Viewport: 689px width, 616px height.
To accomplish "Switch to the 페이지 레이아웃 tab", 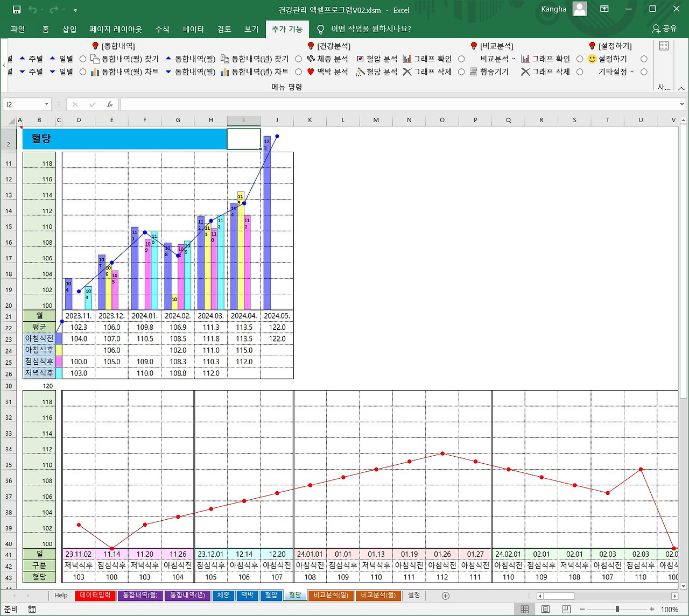I will (116, 29).
